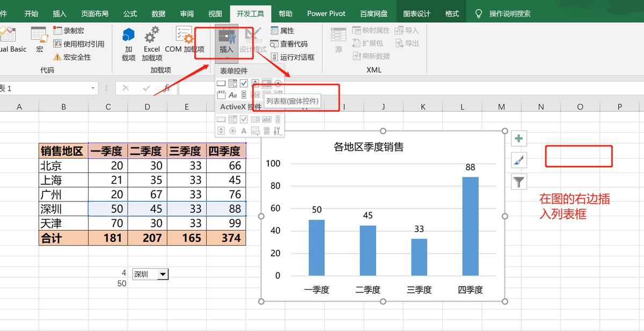Insert ActiveX Text Box control

click(267, 119)
